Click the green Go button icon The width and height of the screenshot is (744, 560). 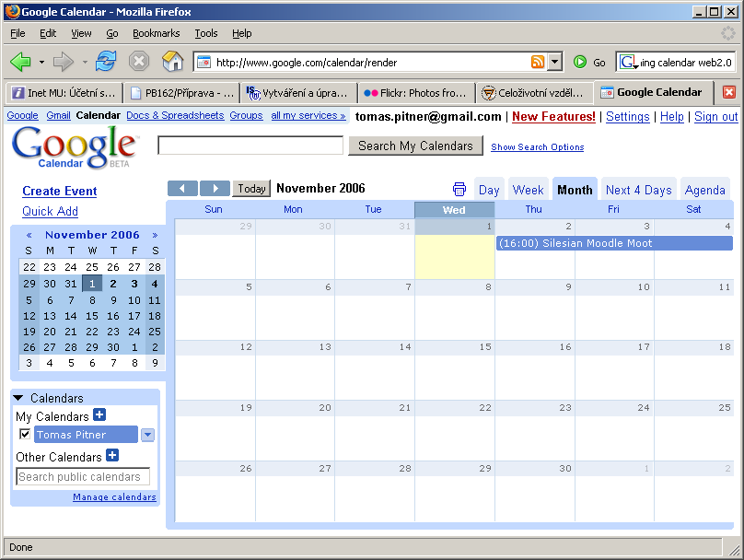580,62
